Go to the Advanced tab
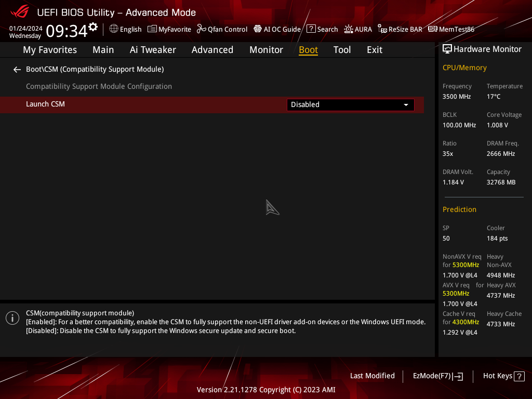This screenshot has height=399, width=532. [212, 50]
